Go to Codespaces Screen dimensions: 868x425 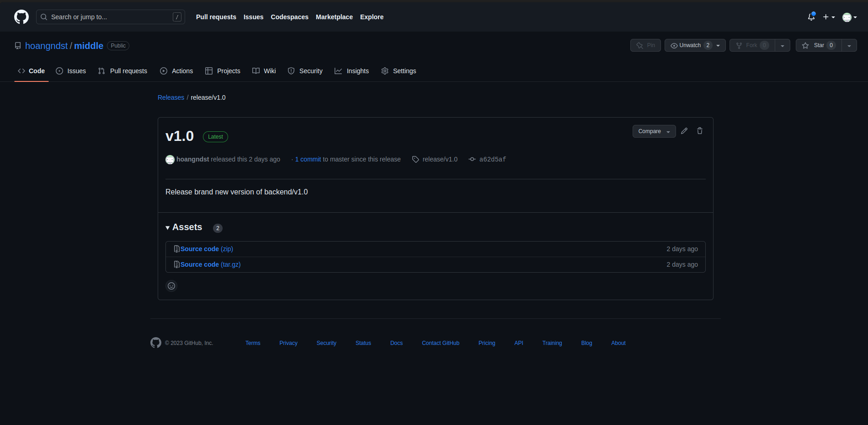[x=289, y=17]
